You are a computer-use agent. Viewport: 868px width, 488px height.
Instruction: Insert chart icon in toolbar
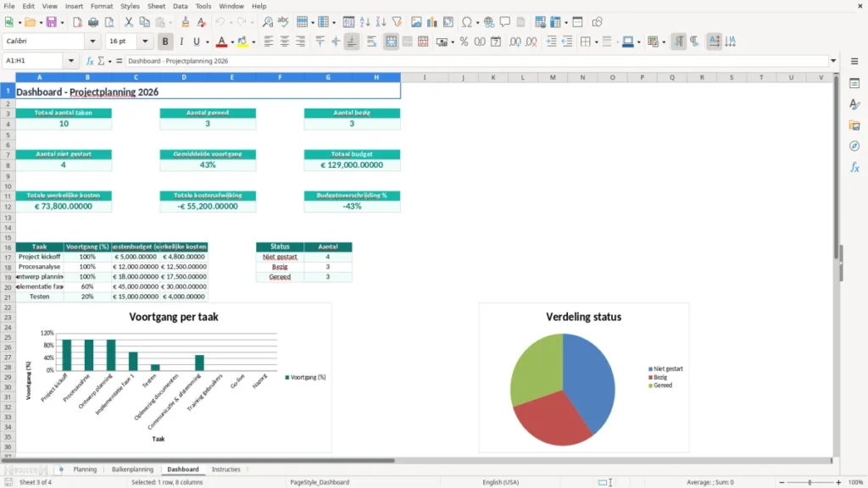tap(431, 22)
